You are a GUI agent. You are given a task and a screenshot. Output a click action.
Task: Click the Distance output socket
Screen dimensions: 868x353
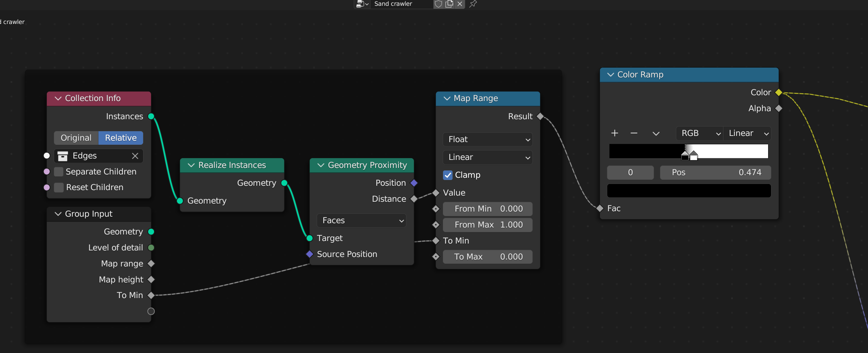(x=414, y=199)
